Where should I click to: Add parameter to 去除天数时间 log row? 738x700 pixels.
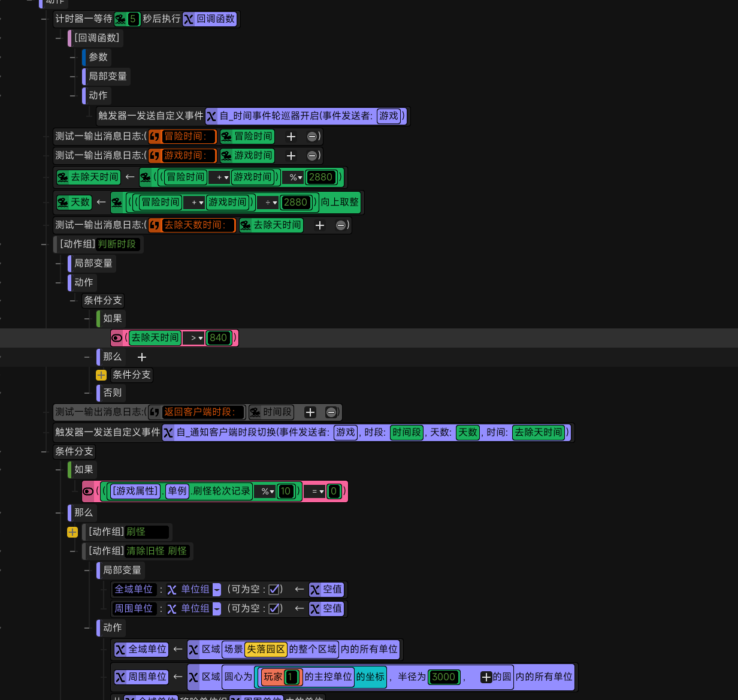[320, 225]
